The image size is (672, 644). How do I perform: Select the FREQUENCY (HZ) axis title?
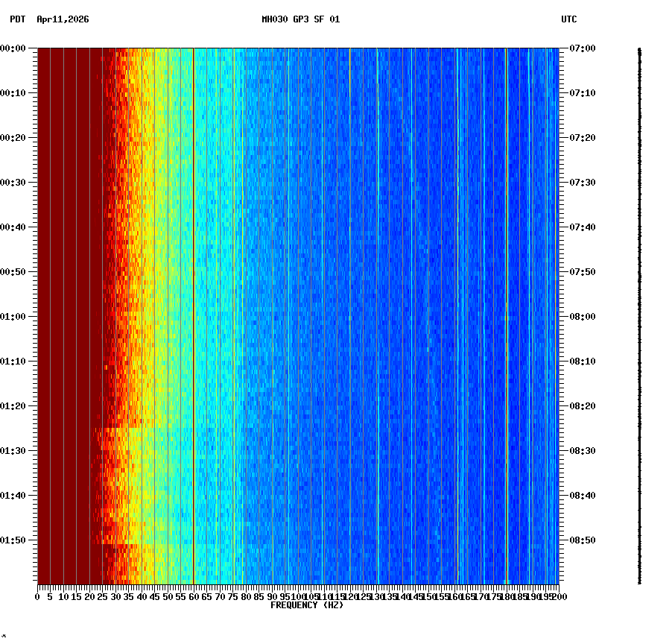(307, 605)
